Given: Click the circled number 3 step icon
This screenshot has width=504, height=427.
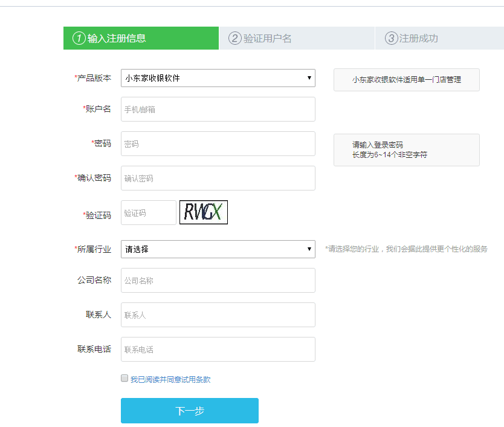Looking at the screenshot, I should [391, 38].
